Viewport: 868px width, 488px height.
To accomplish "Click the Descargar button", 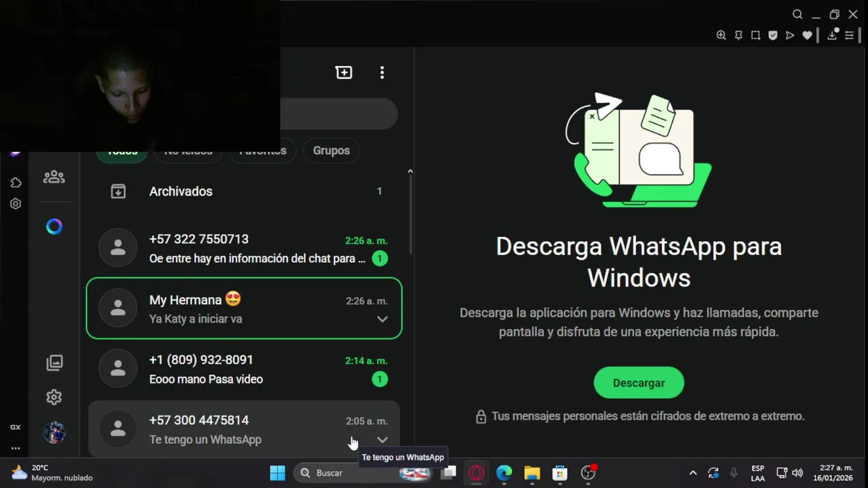I will click(x=639, y=383).
